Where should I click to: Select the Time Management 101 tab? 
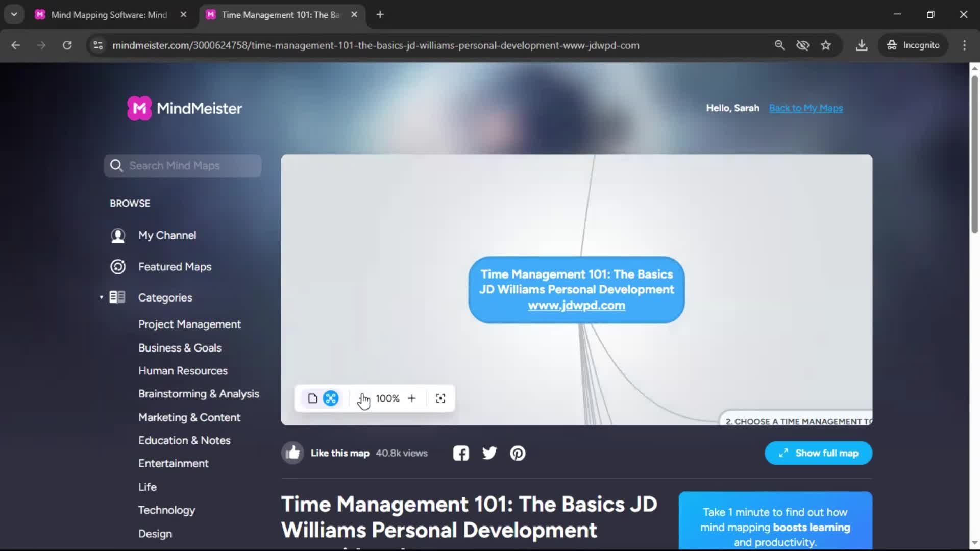coord(281,15)
